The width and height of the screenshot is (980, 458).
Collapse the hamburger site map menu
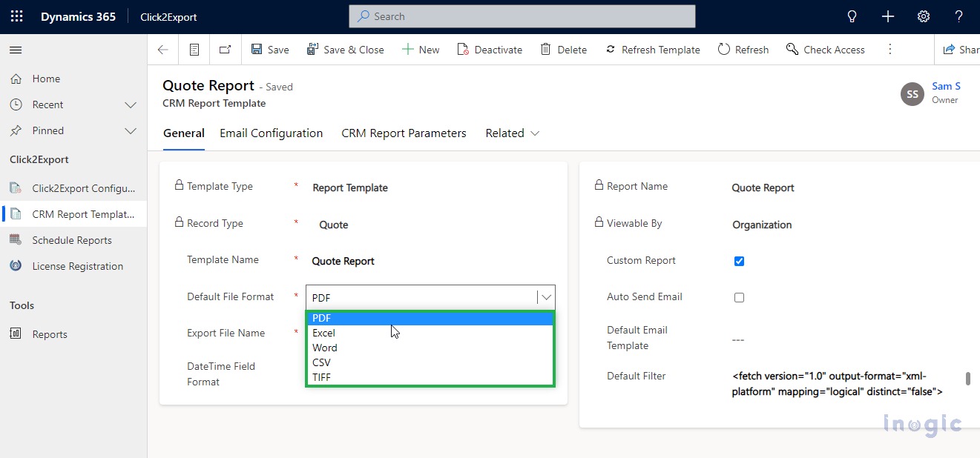pos(16,50)
